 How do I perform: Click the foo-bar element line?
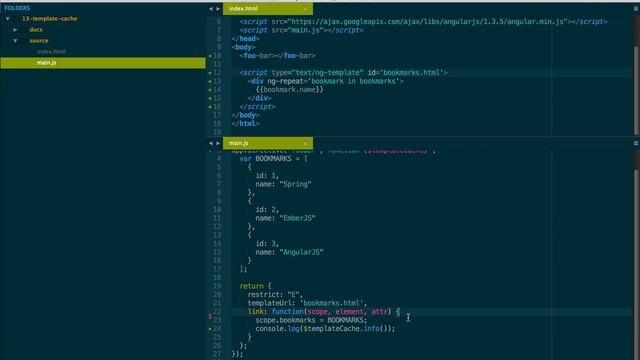278,56
